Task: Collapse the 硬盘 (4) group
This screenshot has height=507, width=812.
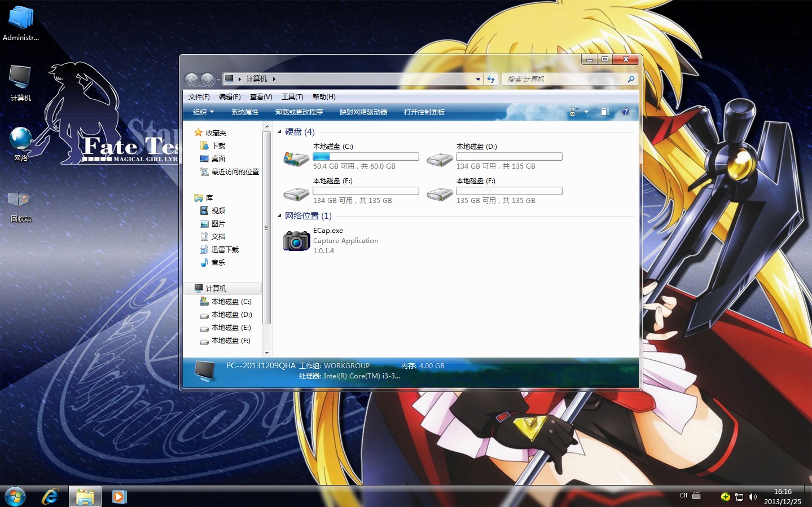Action: (279, 132)
